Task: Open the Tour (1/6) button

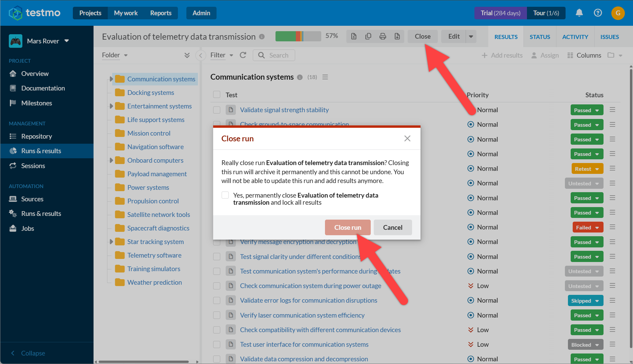Action: click(x=546, y=13)
